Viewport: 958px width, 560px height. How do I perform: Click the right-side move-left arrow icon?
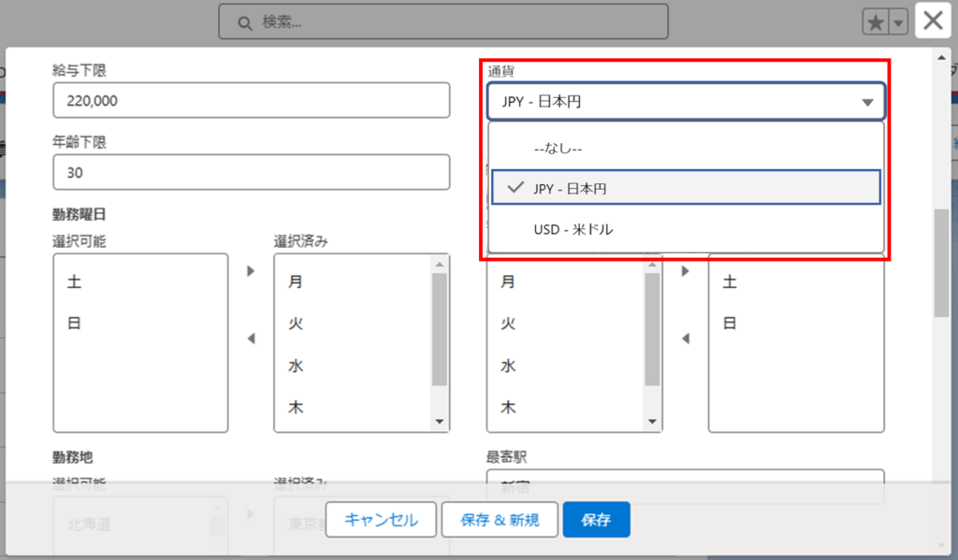pyautogui.click(x=685, y=338)
